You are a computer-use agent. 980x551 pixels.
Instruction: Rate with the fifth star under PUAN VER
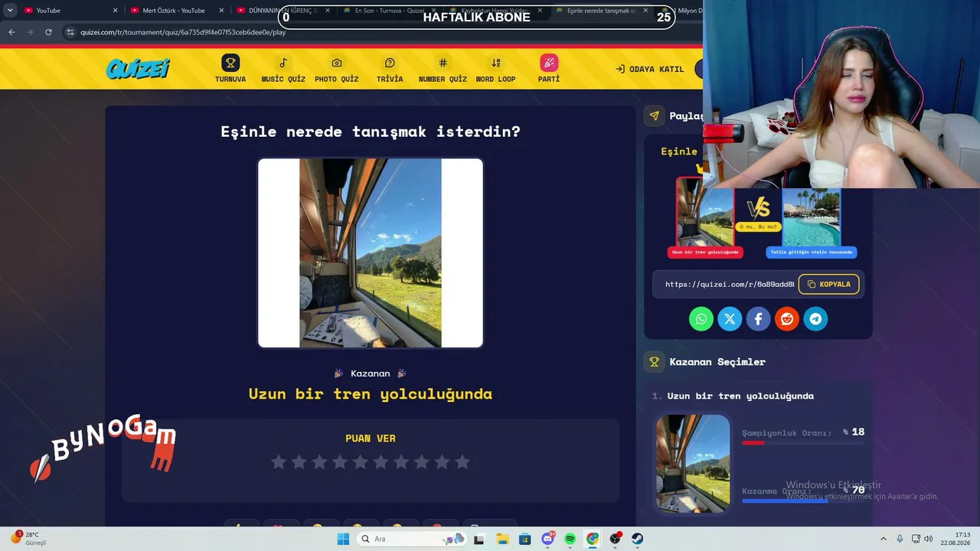tap(361, 461)
